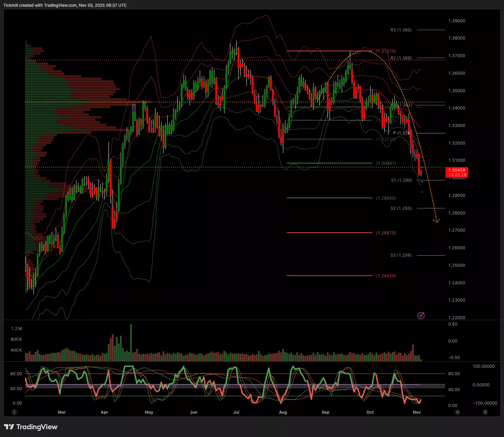Toggle the A auto-scale button
Screen dimensions: 504x437
click(457, 412)
